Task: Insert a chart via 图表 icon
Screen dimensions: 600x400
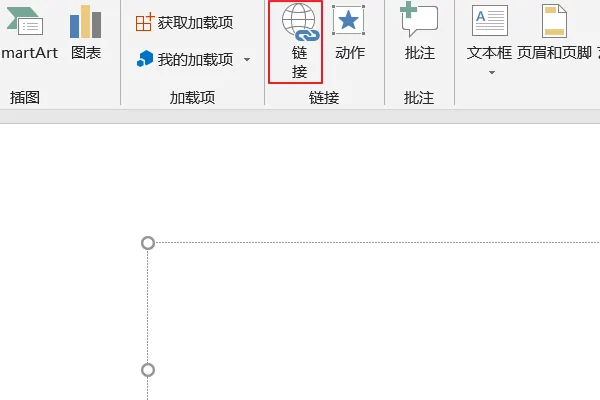Action: [x=86, y=34]
